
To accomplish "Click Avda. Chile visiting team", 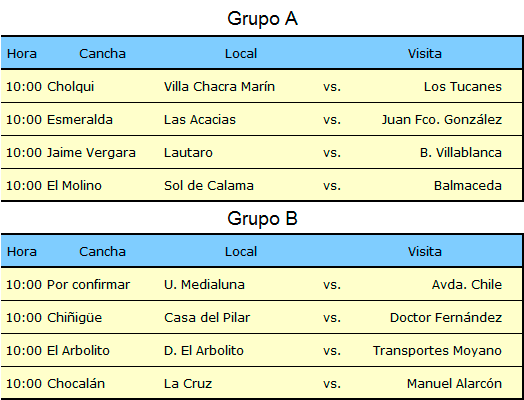I will [467, 285].
